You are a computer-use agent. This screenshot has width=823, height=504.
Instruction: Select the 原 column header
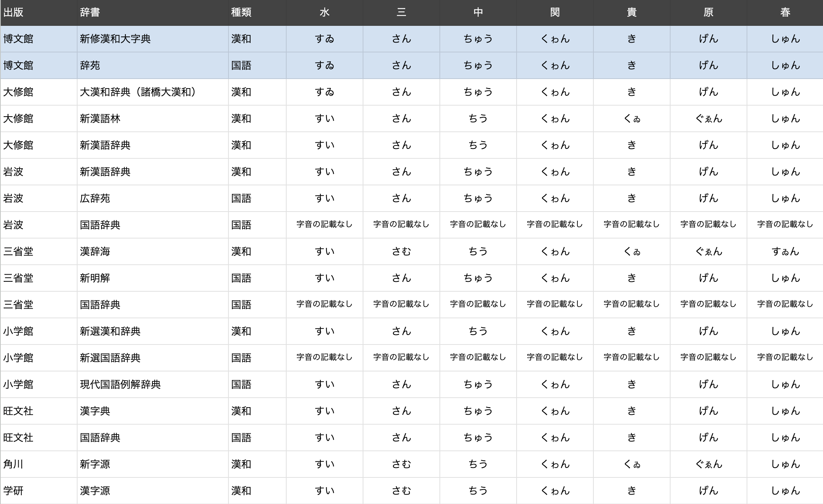[708, 13]
